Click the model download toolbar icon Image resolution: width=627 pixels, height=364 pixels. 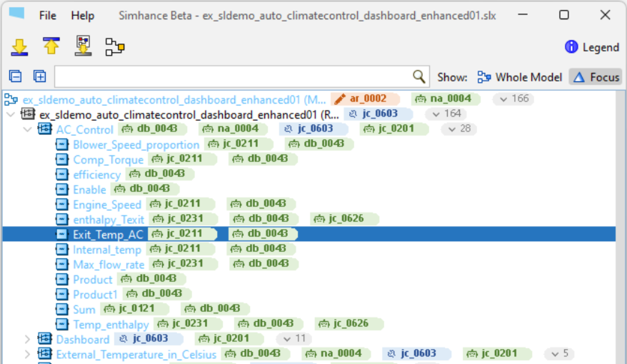pos(83,46)
